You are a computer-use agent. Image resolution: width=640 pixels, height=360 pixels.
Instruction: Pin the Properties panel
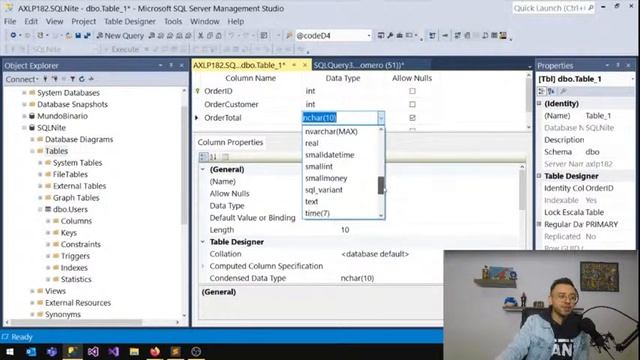[618, 65]
